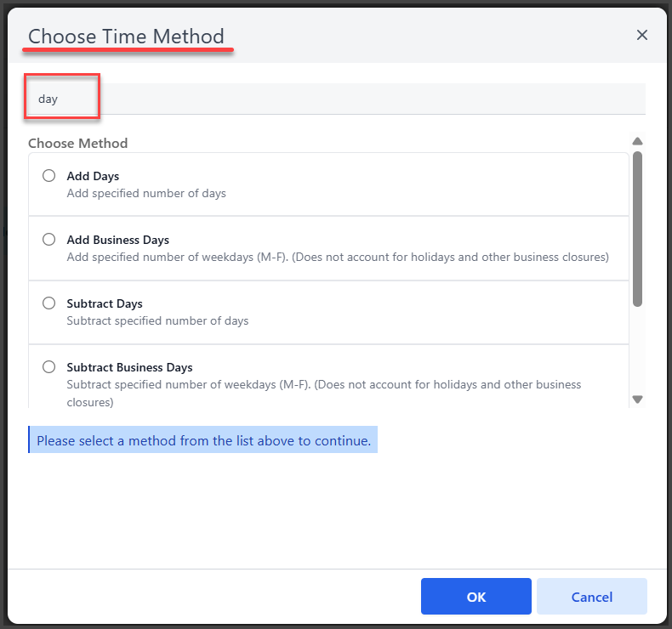Close the dialog with the X icon
This screenshot has width=672, height=629.
coord(641,35)
